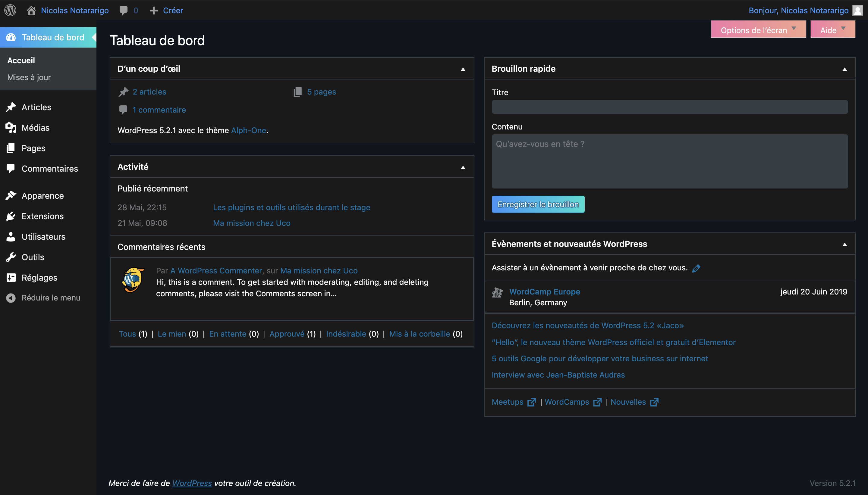Click the Outils wrench icon

pos(11,257)
